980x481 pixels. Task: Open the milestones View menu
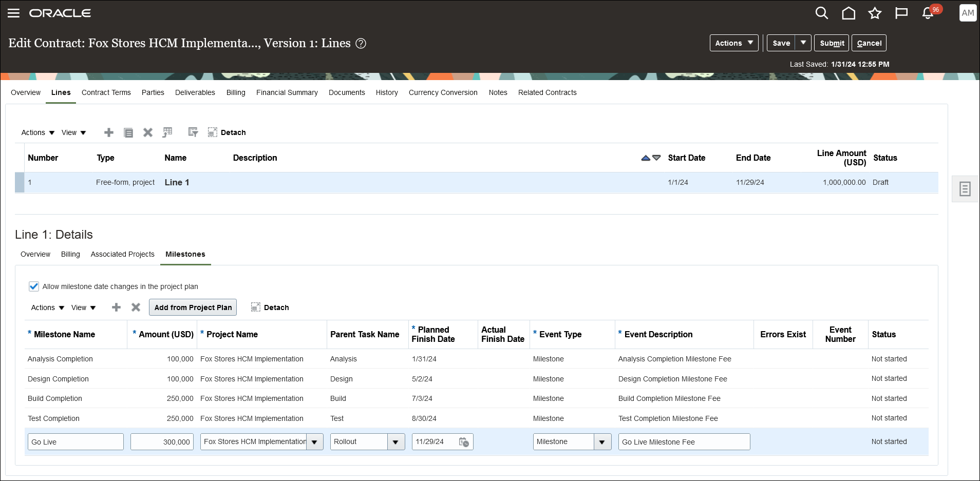tap(84, 307)
